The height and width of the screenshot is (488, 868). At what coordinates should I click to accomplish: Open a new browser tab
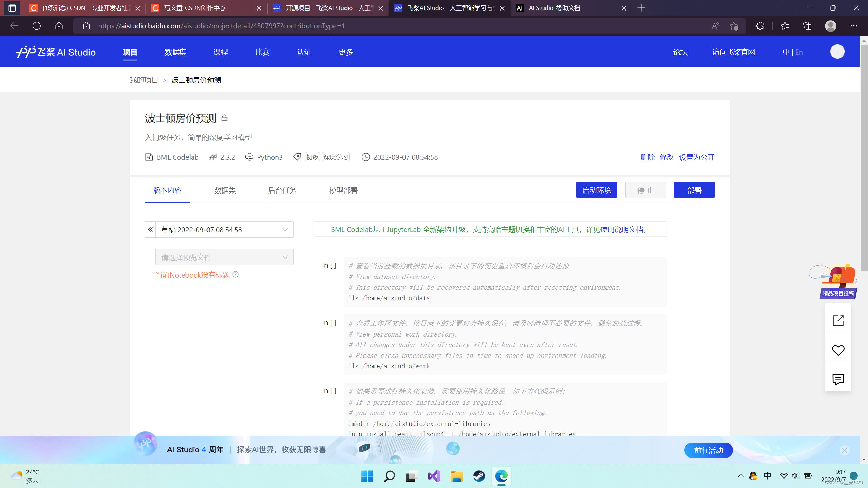pyautogui.click(x=641, y=8)
